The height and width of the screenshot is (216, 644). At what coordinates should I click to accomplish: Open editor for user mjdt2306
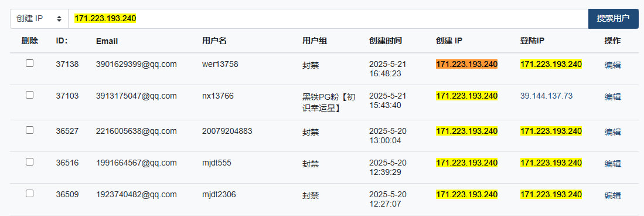pos(612,195)
